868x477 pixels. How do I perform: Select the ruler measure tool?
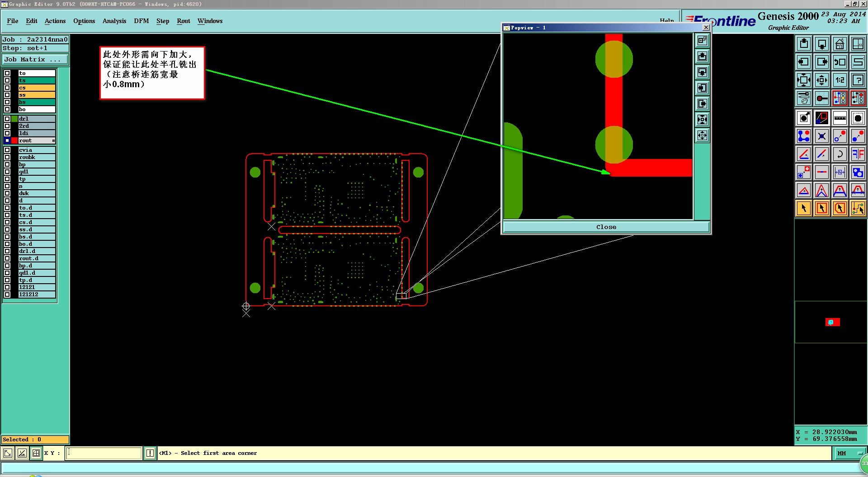(x=840, y=118)
